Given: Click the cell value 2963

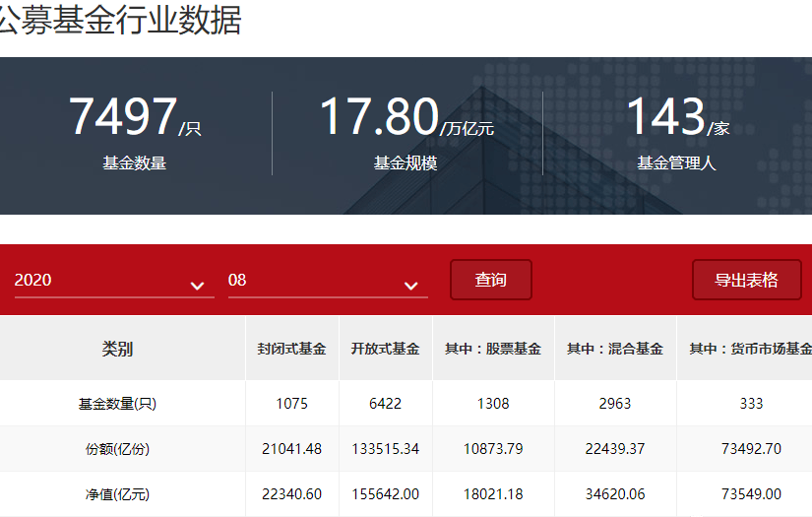Looking at the screenshot, I should pyautogui.click(x=615, y=404).
